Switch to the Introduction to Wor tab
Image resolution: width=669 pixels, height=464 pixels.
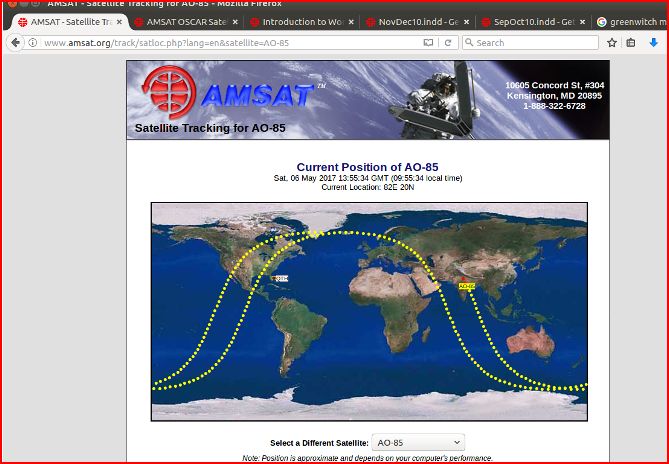click(302, 22)
